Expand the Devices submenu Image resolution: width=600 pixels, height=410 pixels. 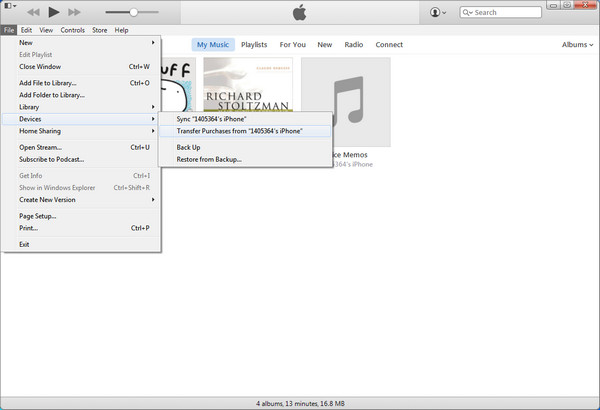[x=81, y=119]
